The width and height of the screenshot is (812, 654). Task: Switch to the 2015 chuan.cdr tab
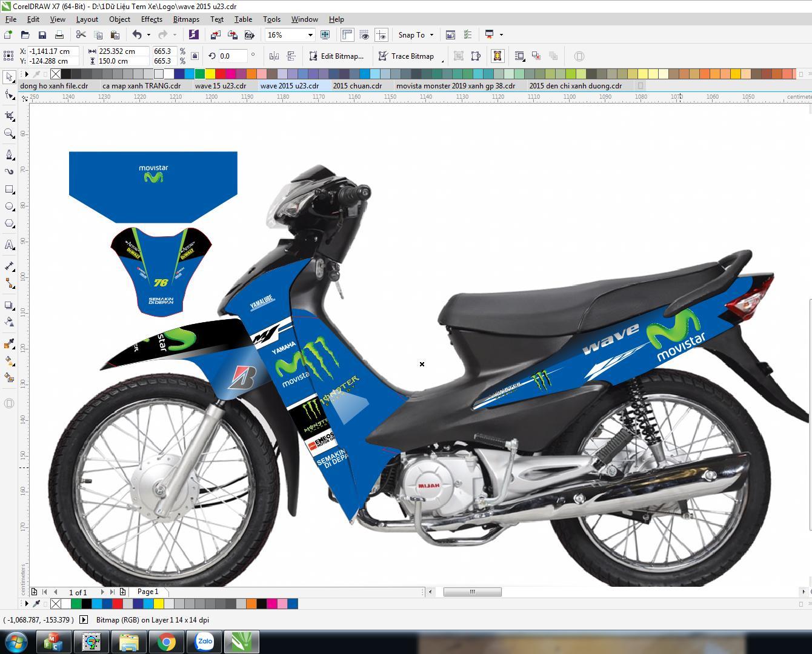point(357,86)
